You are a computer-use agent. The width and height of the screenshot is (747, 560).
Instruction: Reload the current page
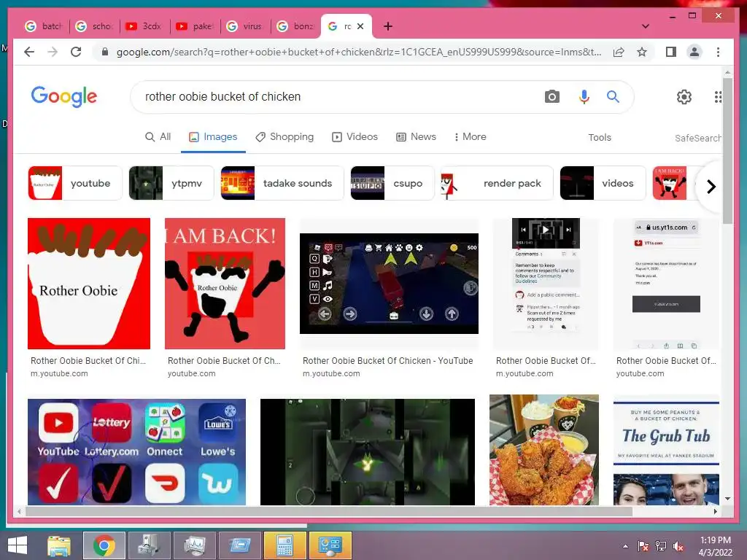(x=76, y=52)
